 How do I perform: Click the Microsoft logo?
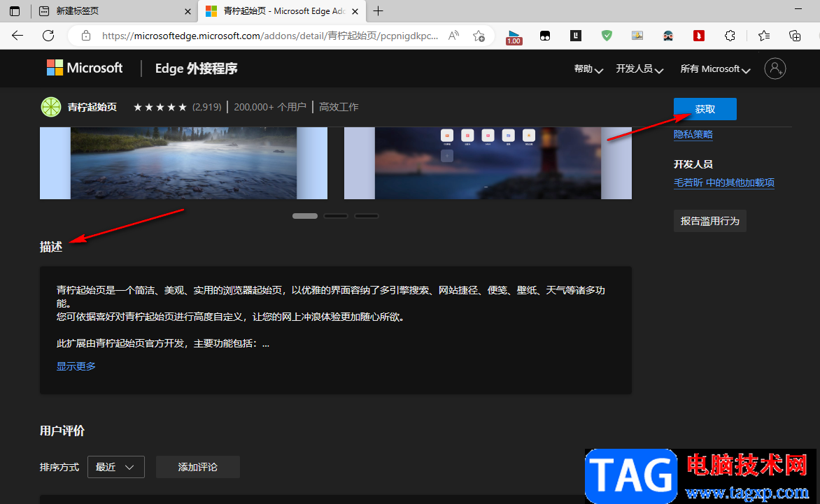click(84, 68)
